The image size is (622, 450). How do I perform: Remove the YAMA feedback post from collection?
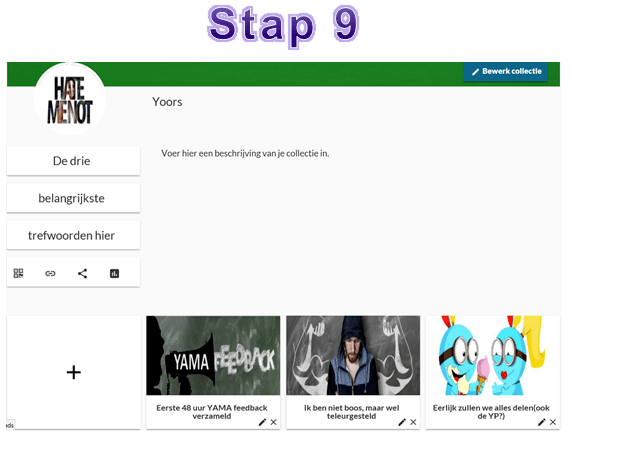274,422
